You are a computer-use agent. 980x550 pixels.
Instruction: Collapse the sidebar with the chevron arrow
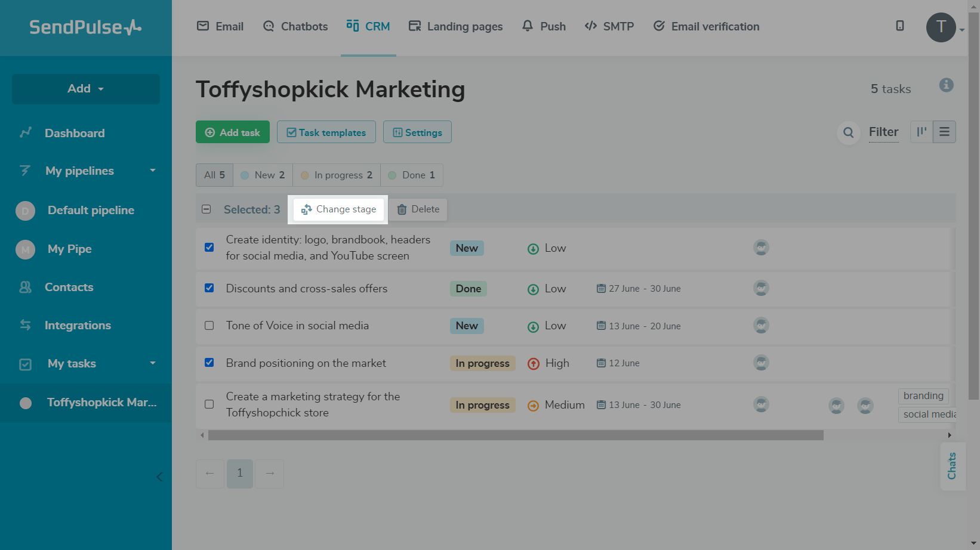[x=159, y=477]
